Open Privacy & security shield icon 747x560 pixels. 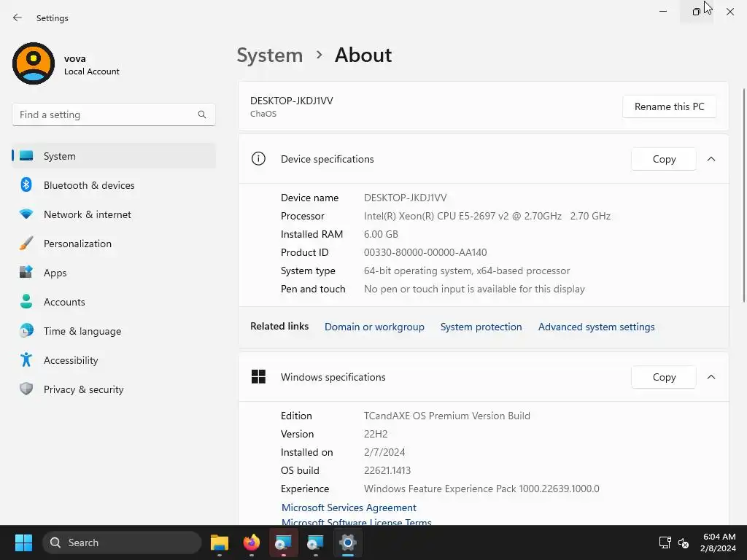click(26, 389)
